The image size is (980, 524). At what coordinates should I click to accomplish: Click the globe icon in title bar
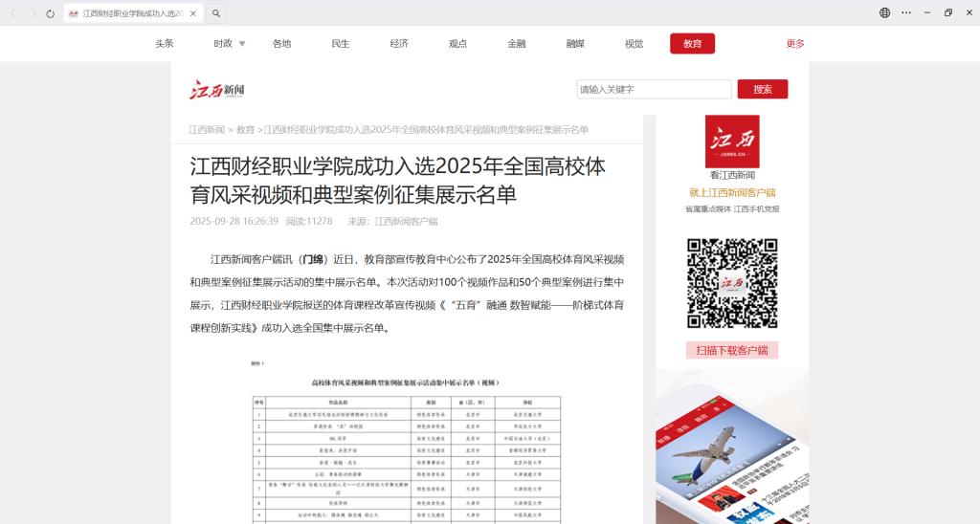pyautogui.click(x=884, y=12)
